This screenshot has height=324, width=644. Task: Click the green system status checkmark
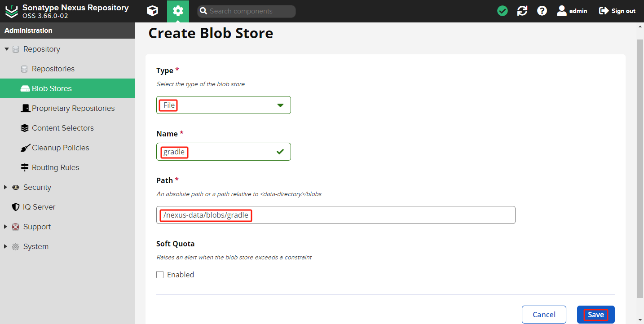(503, 11)
